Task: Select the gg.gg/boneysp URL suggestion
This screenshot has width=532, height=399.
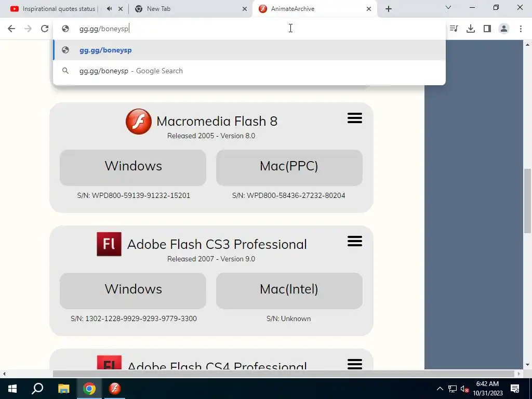Action: point(249,50)
